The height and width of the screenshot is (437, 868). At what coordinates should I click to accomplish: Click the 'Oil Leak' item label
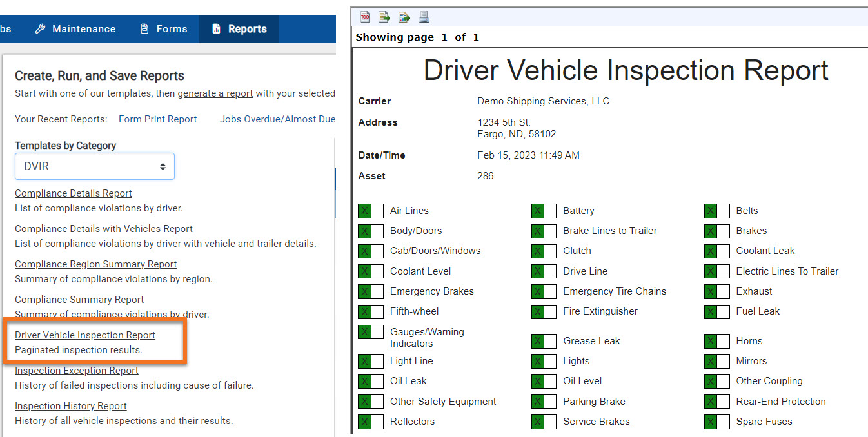(408, 381)
